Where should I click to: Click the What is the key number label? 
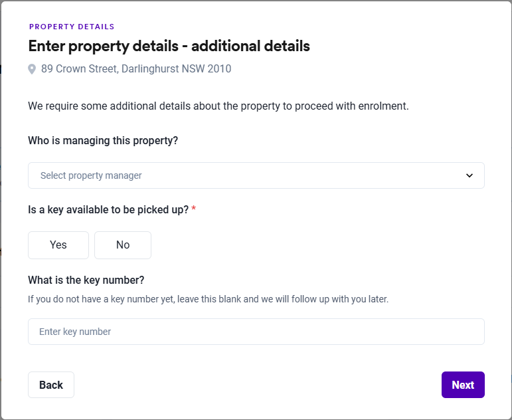(x=86, y=280)
